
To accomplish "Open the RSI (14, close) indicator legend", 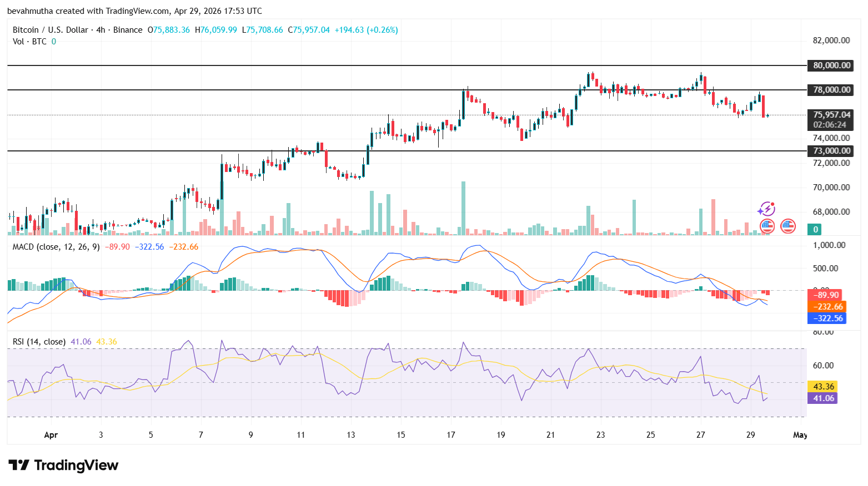I will tap(39, 342).
